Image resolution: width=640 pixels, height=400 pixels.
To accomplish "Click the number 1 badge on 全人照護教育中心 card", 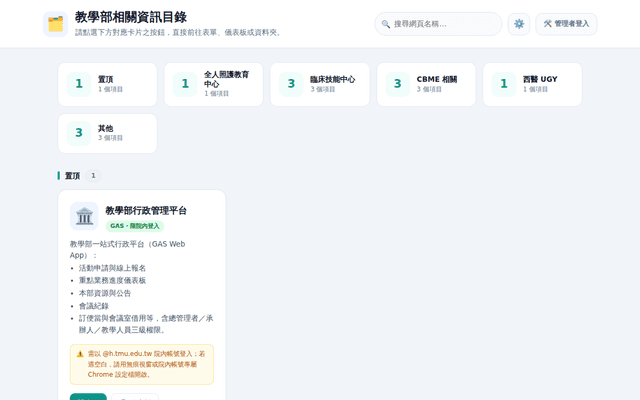I will coord(185,84).
